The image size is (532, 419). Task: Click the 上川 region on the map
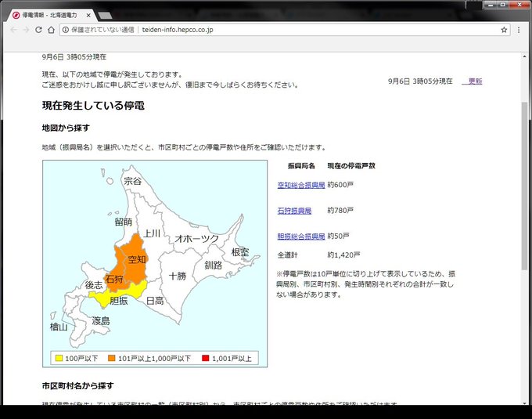coord(152,233)
